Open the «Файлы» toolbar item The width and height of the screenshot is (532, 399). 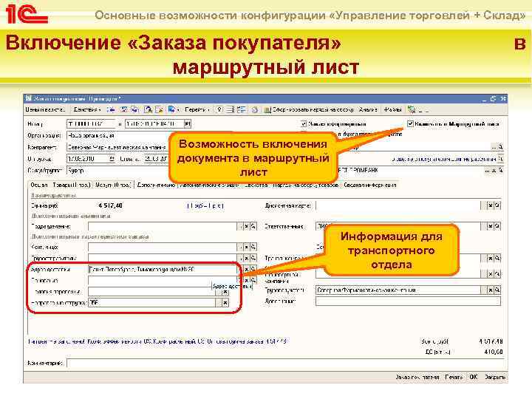tap(393, 109)
